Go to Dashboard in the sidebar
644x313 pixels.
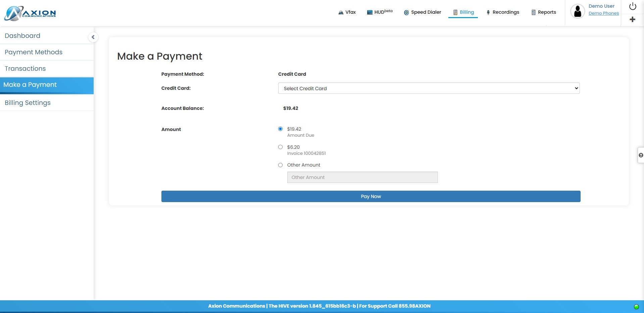pos(47,36)
